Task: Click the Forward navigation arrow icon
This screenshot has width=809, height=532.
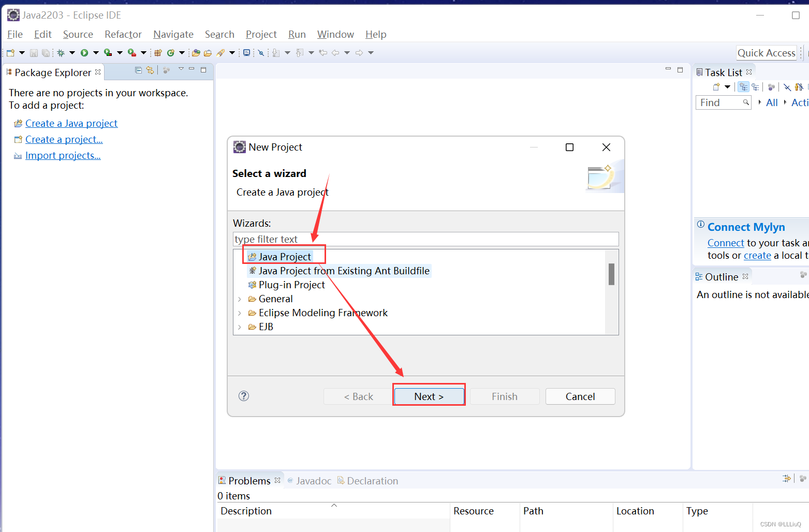Action: tap(359, 53)
